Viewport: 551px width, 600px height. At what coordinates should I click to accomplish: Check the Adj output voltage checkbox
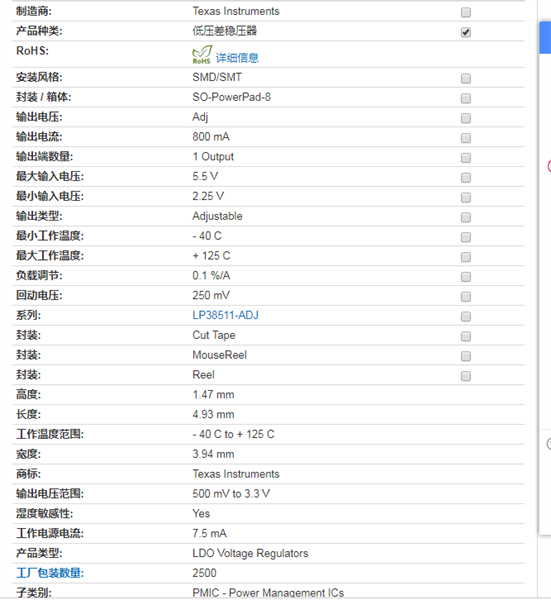(x=466, y=118)
